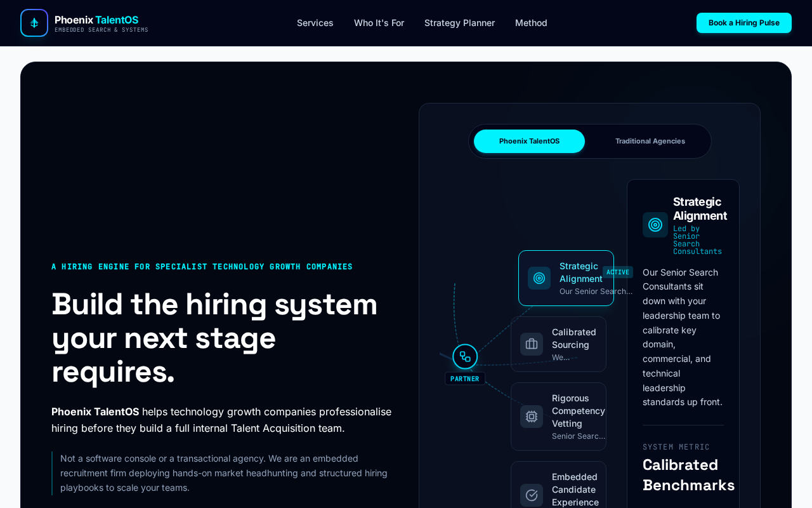
Task: Click the Phoenix TalentOS brand name link
Action: (96, 20)
